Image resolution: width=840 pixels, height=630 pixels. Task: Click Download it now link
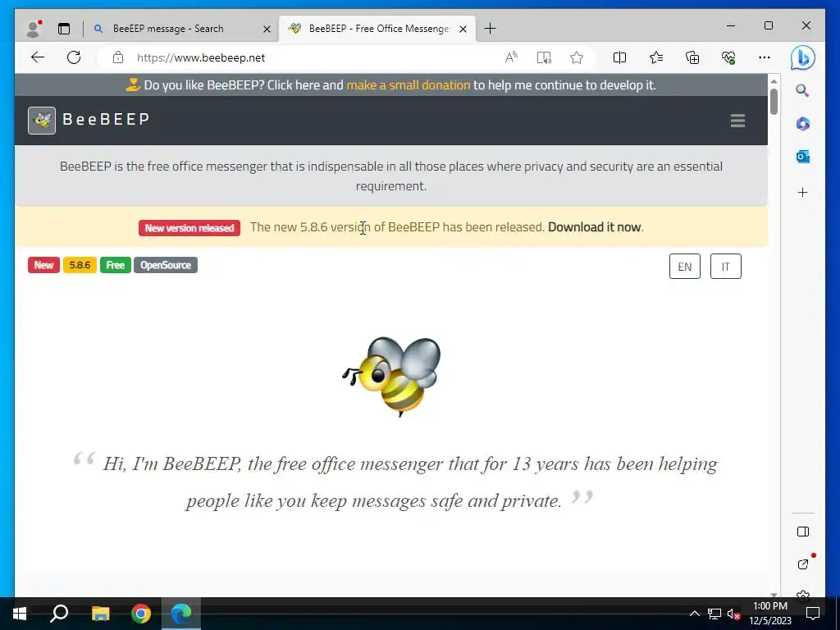pyautogui.click(x=594, y=227)
